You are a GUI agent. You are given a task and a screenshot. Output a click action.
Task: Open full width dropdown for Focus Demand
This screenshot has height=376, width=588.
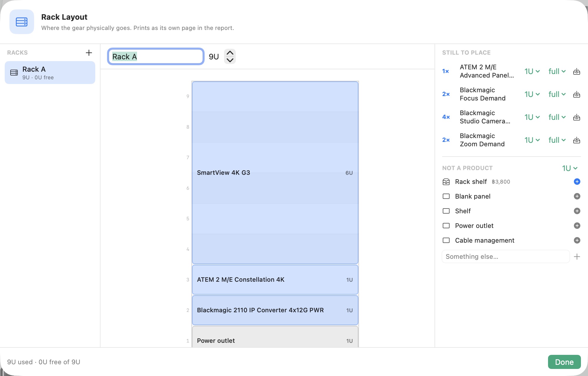[557, 94]
